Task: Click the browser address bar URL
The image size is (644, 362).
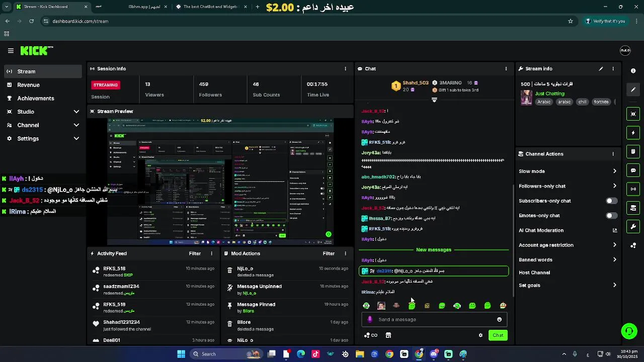Action: pyautogui.click(x=80, y=21)
